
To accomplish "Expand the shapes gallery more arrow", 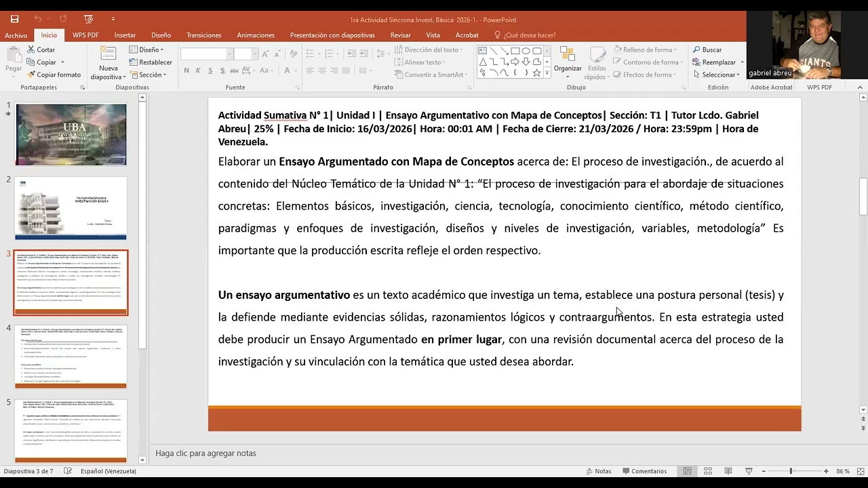I will click(547, 73).
